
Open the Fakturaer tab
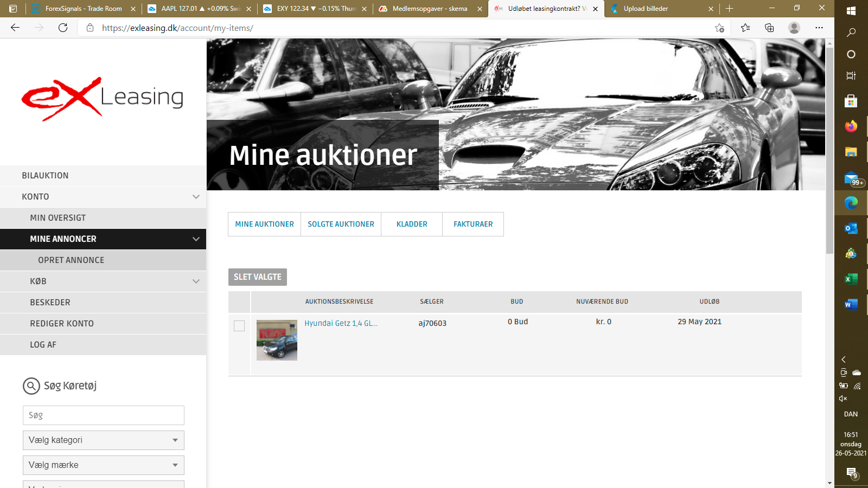point(473,224)
